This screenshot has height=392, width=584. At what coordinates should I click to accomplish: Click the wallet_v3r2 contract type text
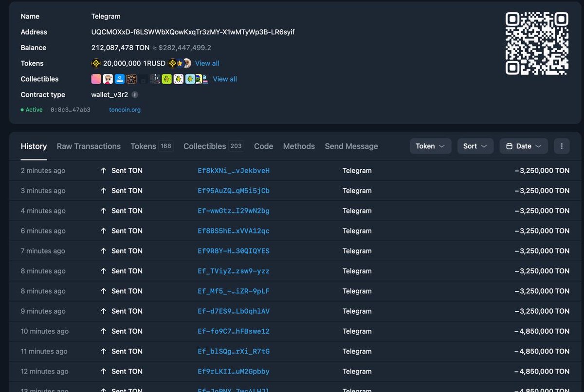click(109, 95)
